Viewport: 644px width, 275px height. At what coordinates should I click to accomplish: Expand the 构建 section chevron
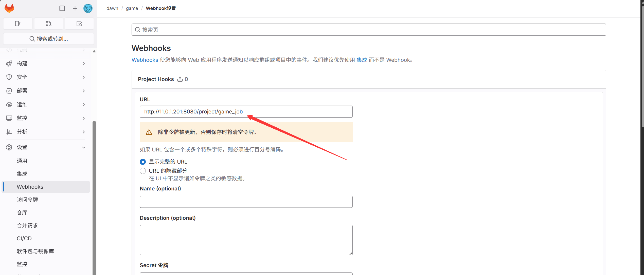pyautogui.click(x=84, y=63)
